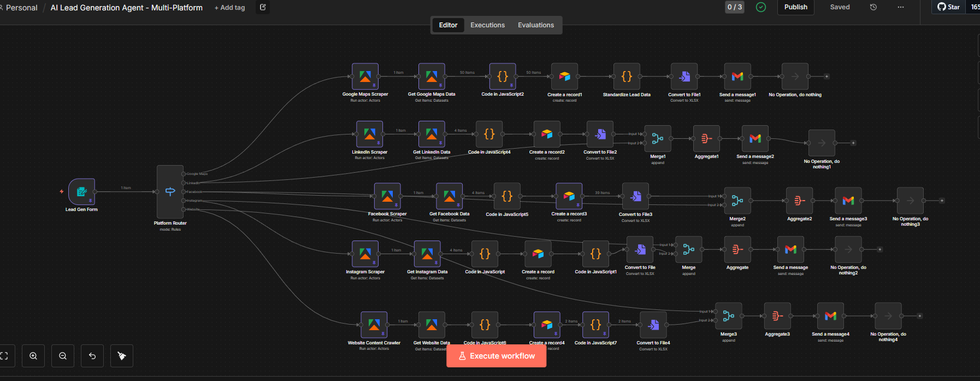Open the workflow history clock icon
The width and height of the screenshot is (980, 381).
pyautogui.click(x=873, y=7)
